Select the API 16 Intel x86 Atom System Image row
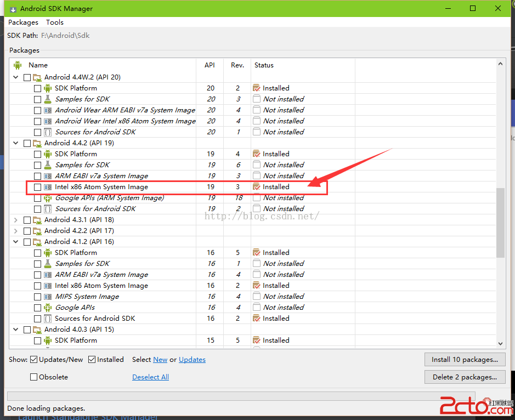The height and width of the screenshot is (420, 515). pos(253,286)
